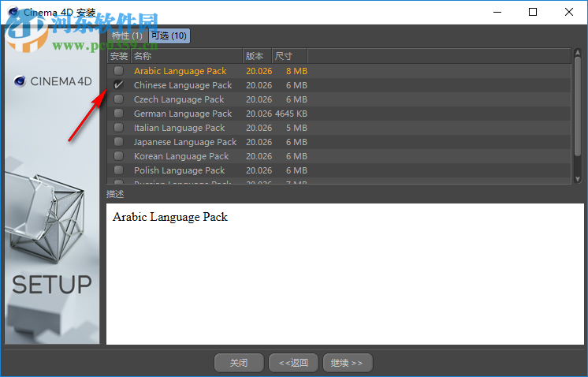Click the list scrollbar down arrow
588x377 pixels.
578,179
